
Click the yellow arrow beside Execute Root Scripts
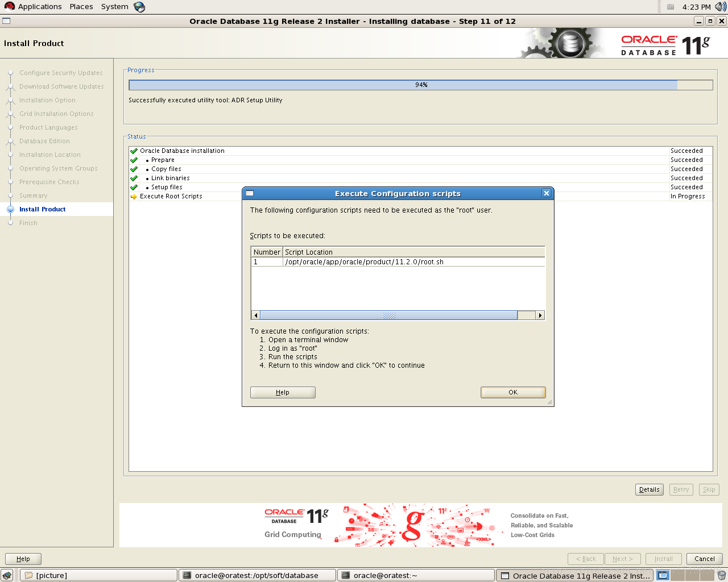(134, 196)
